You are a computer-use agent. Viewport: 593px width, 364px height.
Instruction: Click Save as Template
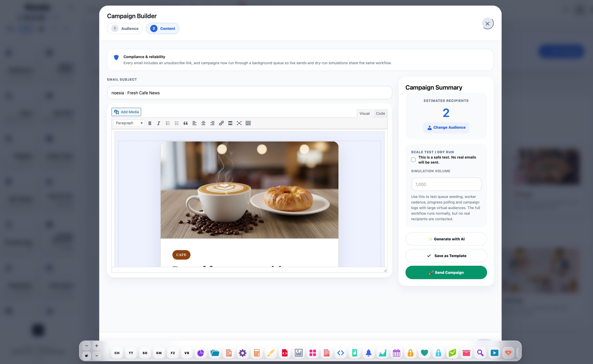pos(446,256)
